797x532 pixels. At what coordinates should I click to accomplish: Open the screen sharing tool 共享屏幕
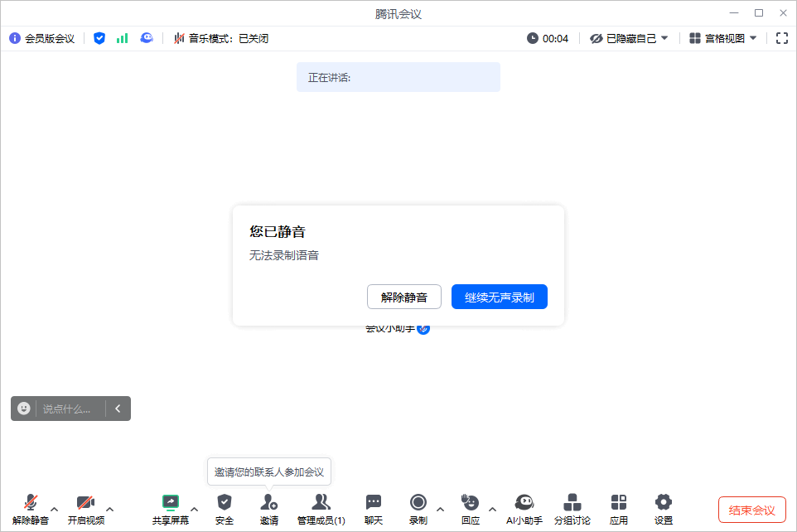coord(171,509)
